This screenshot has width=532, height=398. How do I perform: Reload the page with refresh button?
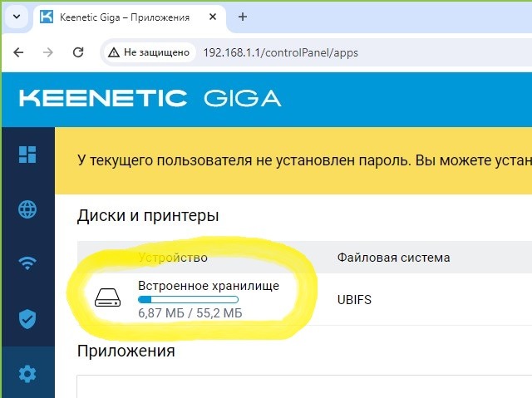click(x=78, y=52)
